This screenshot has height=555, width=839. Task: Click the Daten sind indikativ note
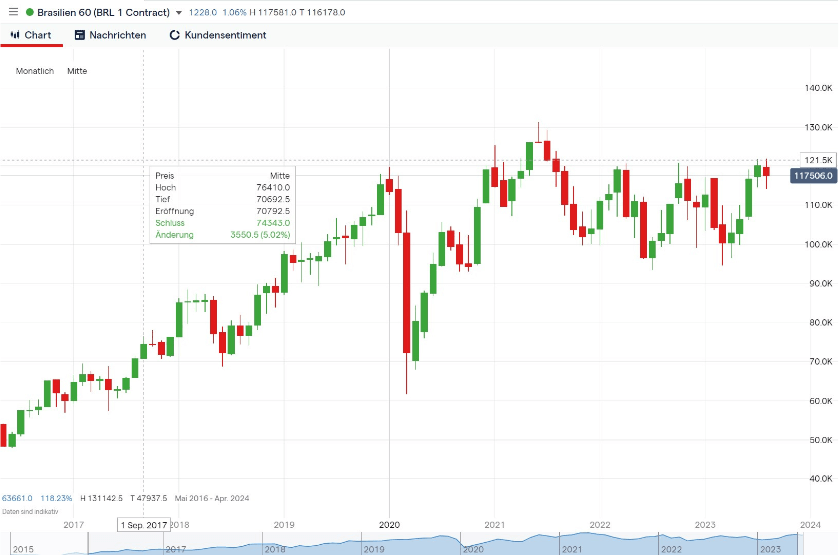tap(30, 512)
